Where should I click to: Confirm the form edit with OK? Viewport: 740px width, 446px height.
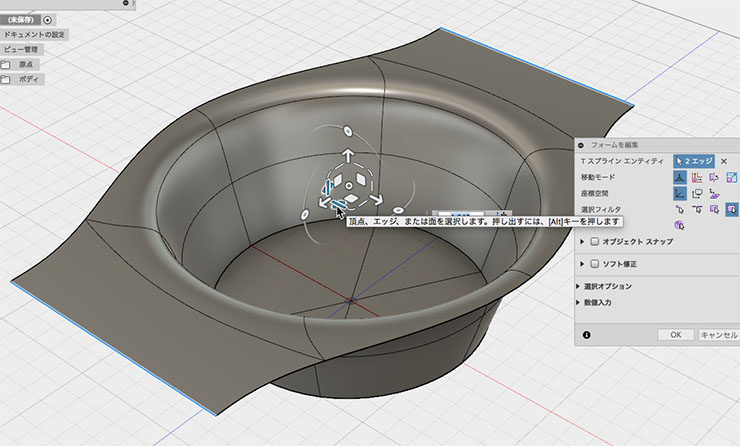676,335
